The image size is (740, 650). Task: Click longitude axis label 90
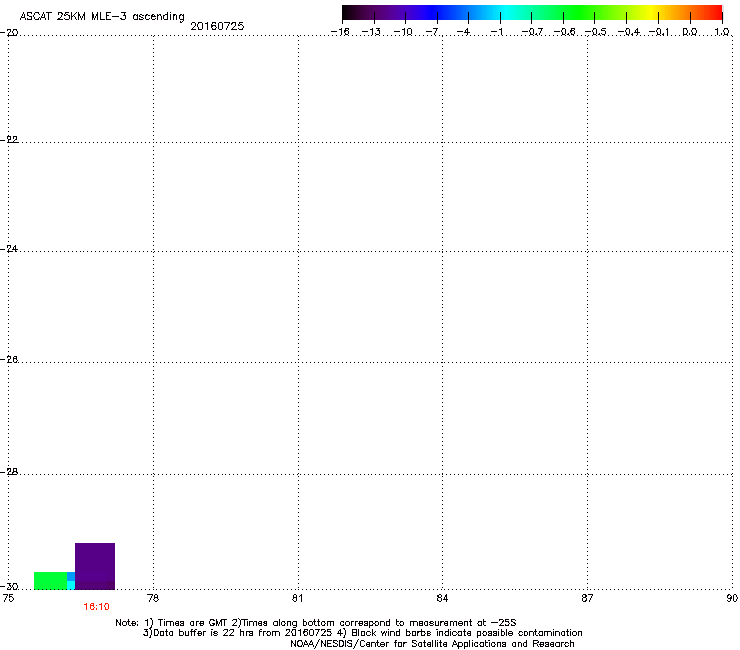(x=732, y=599)
